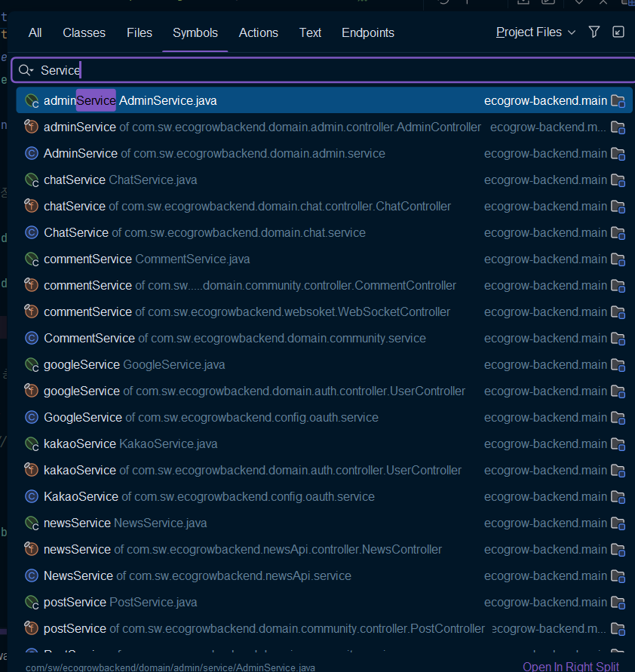This screenshot has height=672, width=635.
Task: Switch to the Endpoints tab
Action: pyautogui.click(x=367, y=32)
